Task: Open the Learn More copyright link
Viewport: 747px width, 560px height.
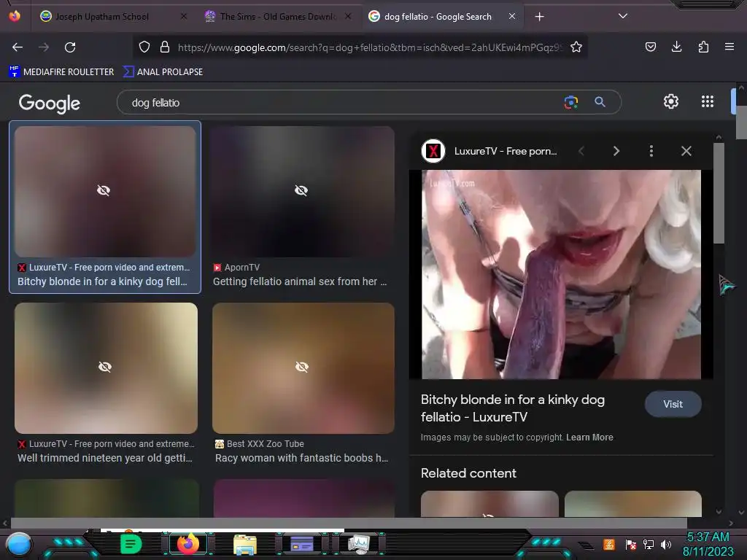Action: pyautogui.click(x=589, y=437)
